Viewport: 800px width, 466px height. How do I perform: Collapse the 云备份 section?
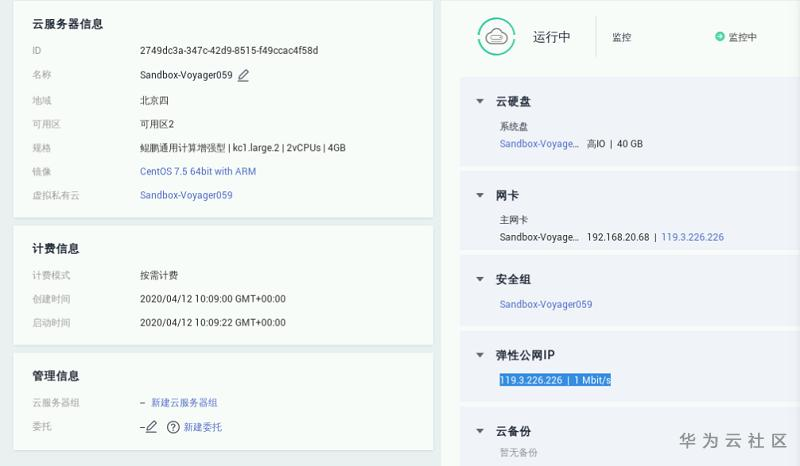coord(480,431)
